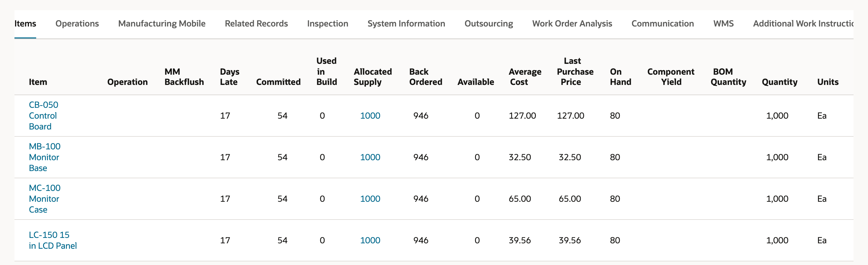Screen dimensions: 868x265
Task: Click allocated supply 1000 for MB-100 Monitor Base
Action: click(370, 157)
